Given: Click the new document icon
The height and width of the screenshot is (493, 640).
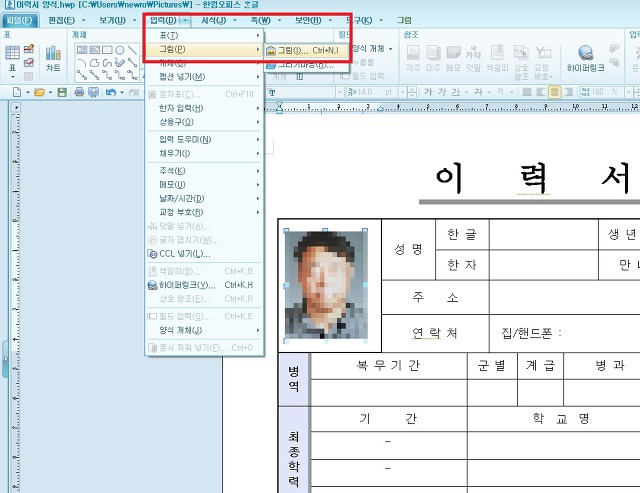Looking at the screenshot, I should click(17, 92).
